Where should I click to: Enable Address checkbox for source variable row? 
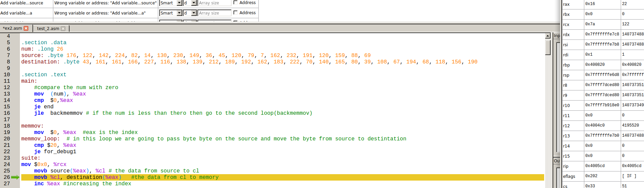click(235, 2)
